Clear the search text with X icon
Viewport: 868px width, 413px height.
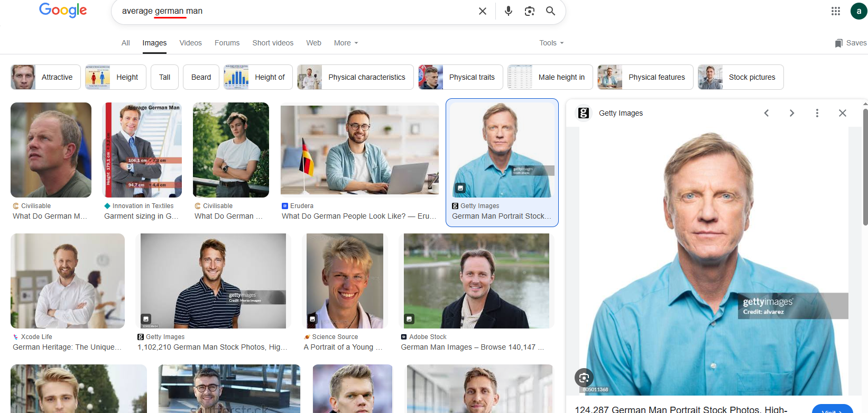pyautogui.click(x=482, y=11)
